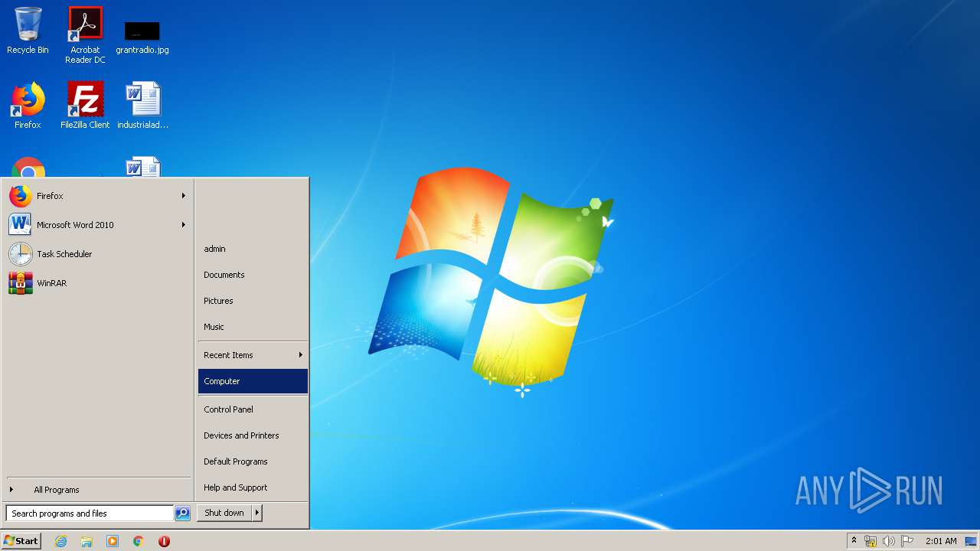Show All Programs list

click(x=96, y=490)
